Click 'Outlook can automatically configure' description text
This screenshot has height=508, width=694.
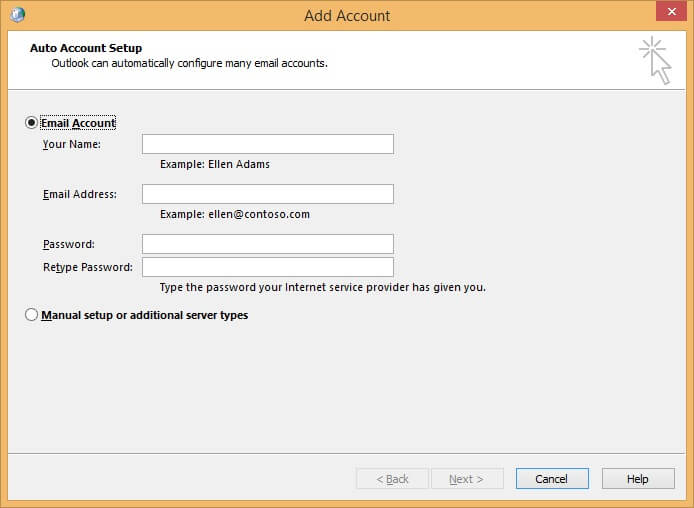(x=189, y=63)
